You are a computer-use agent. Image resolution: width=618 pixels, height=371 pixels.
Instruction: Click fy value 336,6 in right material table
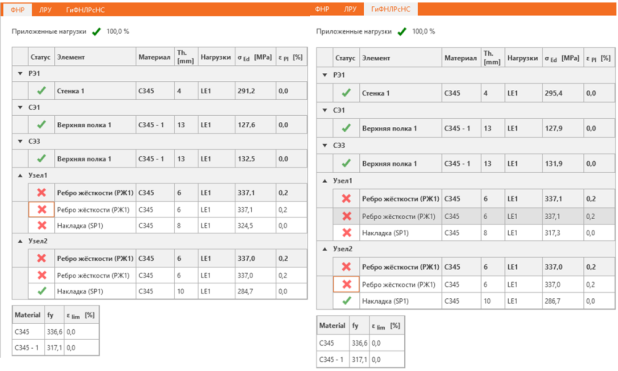coord(359,343)
